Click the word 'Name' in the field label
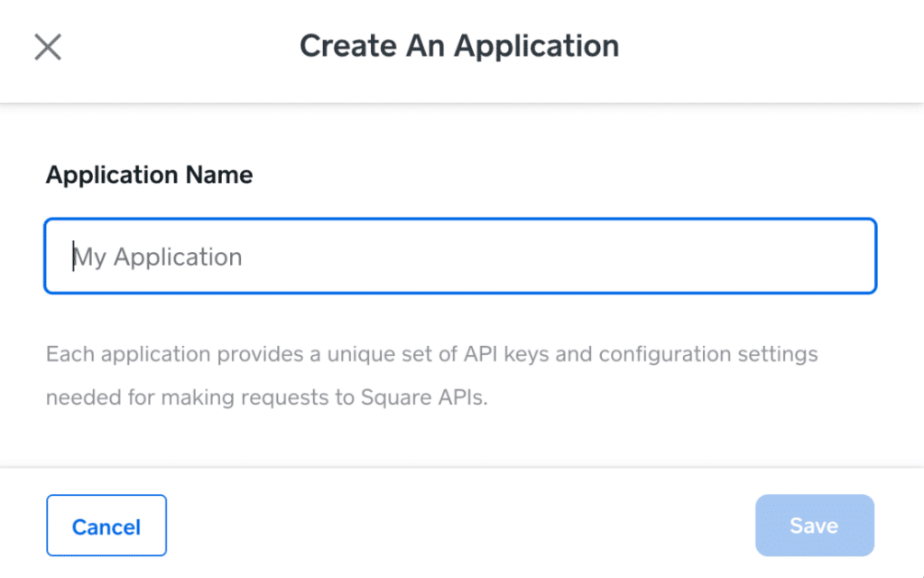924x578 pixels. pyautogui.click(x=219, y=175)
